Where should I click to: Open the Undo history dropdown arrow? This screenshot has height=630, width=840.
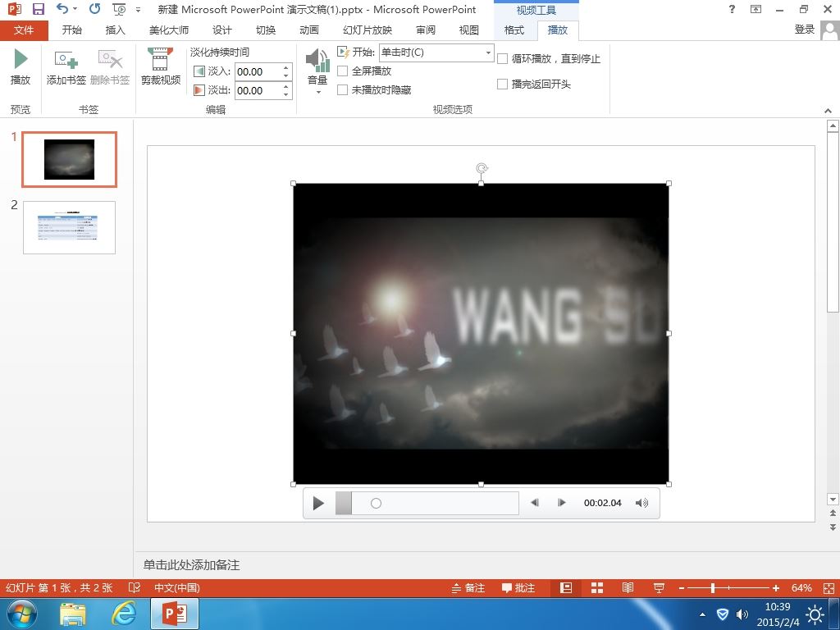[75, 9]
